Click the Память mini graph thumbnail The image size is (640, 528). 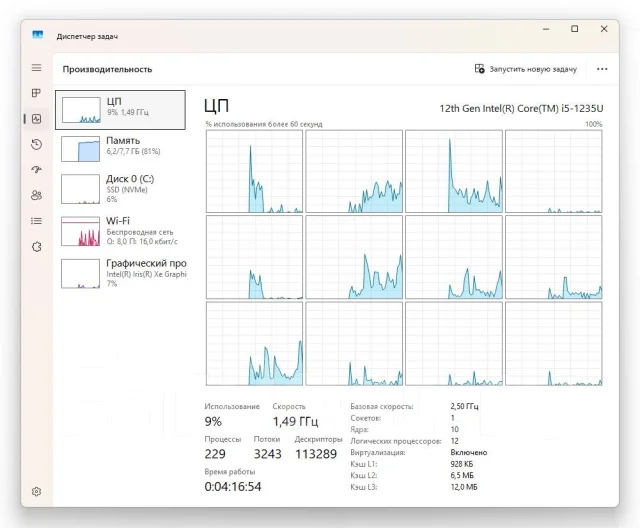[80, 149]
